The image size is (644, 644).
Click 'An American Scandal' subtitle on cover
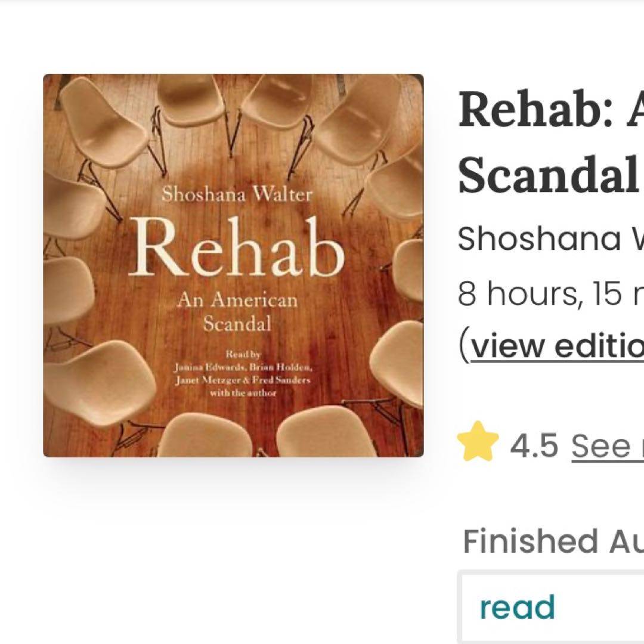[x=237, y=312]
